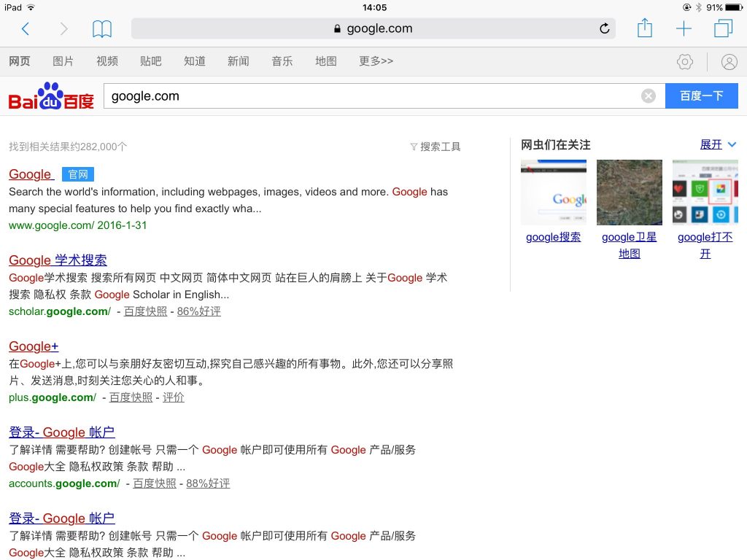Open Safari bookmarks book icon
This screenshot has height=560, width=747.
102,29
